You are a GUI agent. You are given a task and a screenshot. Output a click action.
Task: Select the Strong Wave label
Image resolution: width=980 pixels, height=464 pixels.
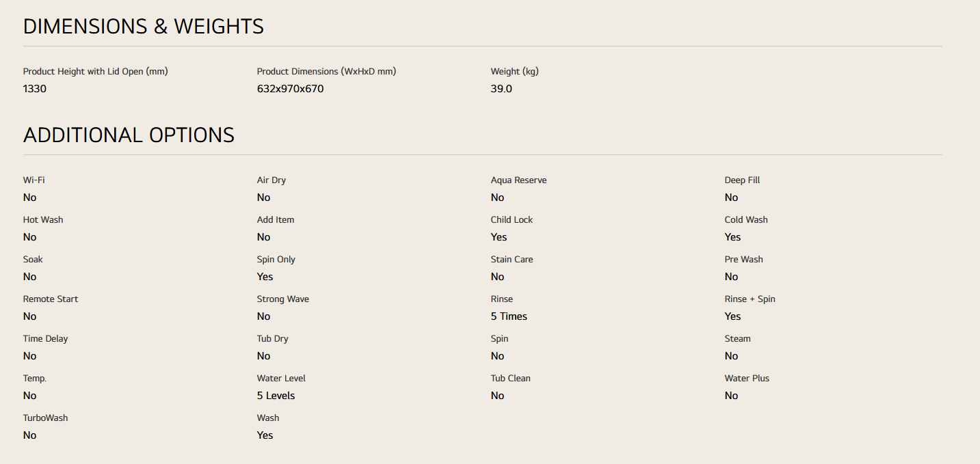pyautogui.click(x=283, y=299)
